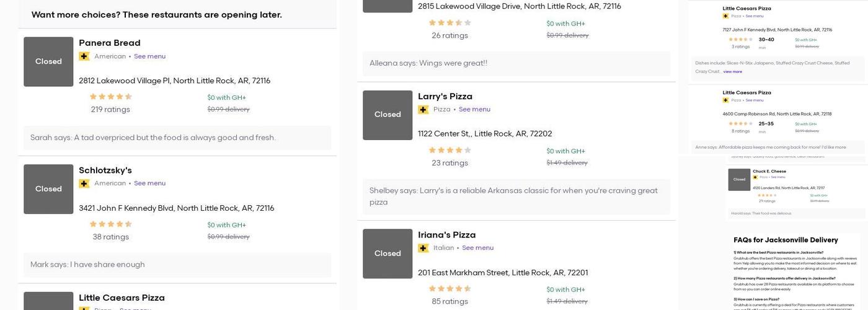Click Iriana's Pizza star rating
This screenshot has width=868, height=310.
450,288
